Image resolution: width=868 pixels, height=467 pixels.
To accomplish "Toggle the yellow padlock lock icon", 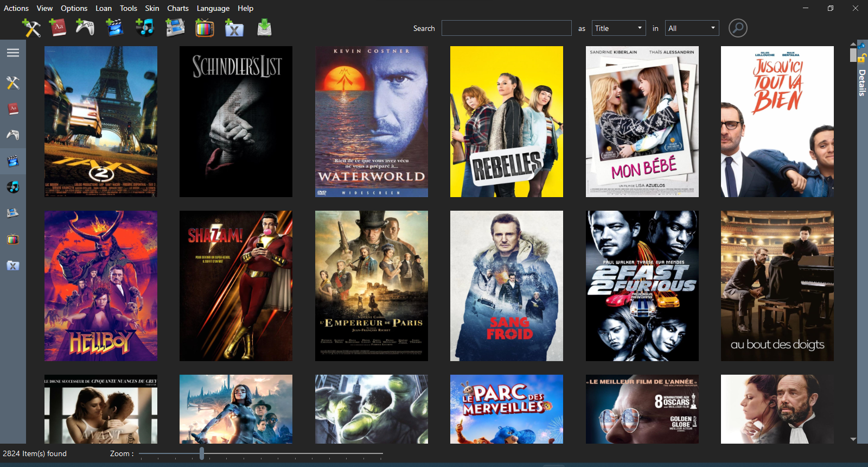I will pos(861,58).
